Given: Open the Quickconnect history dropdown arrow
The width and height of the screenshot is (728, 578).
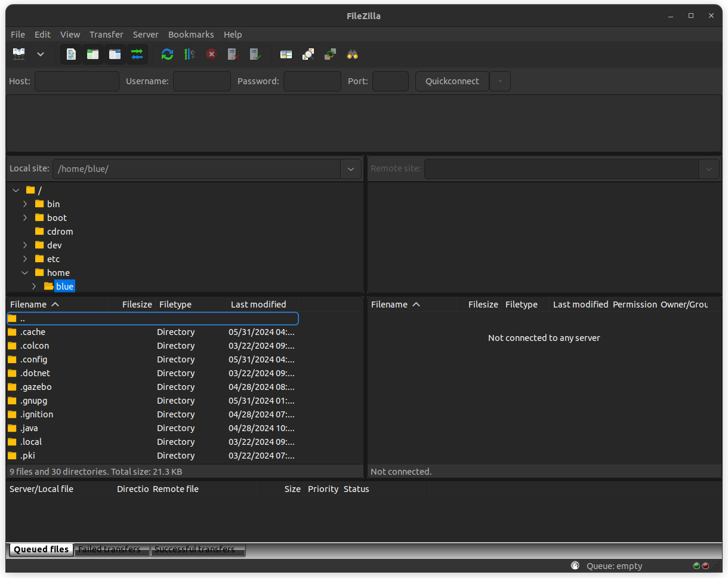Looking at the screenshot, I should (500, 81).
